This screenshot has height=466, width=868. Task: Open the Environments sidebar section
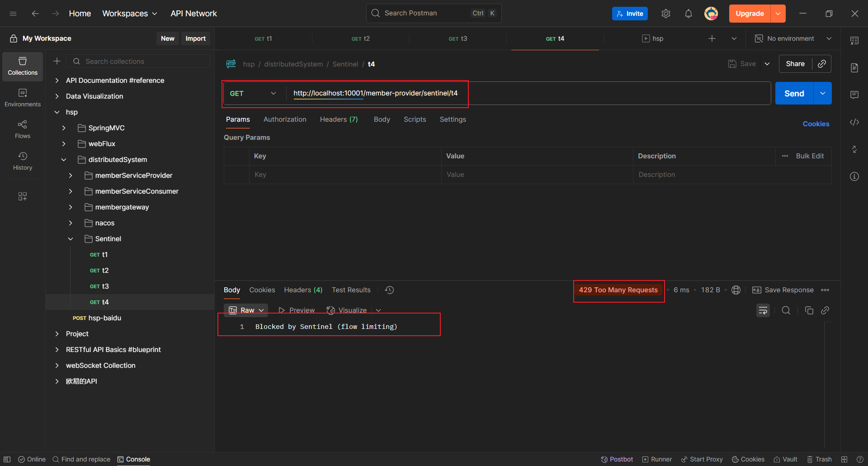point(23,98)
